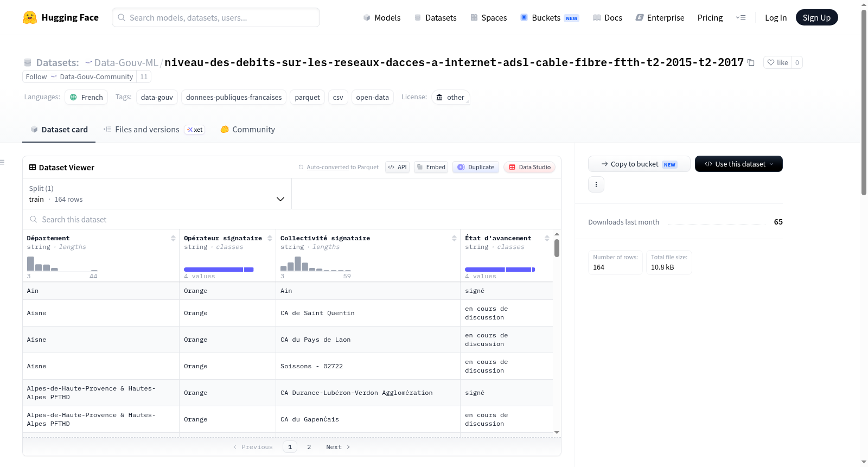This screenshot has height=467, width=868.
Task: Click the page vertical scrollbar
Action: point(864,103)
